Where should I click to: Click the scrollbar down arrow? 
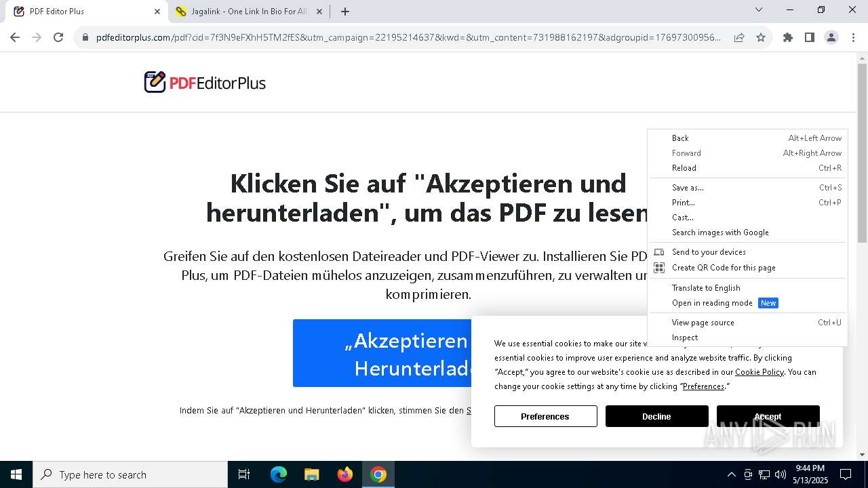[862, 455]
